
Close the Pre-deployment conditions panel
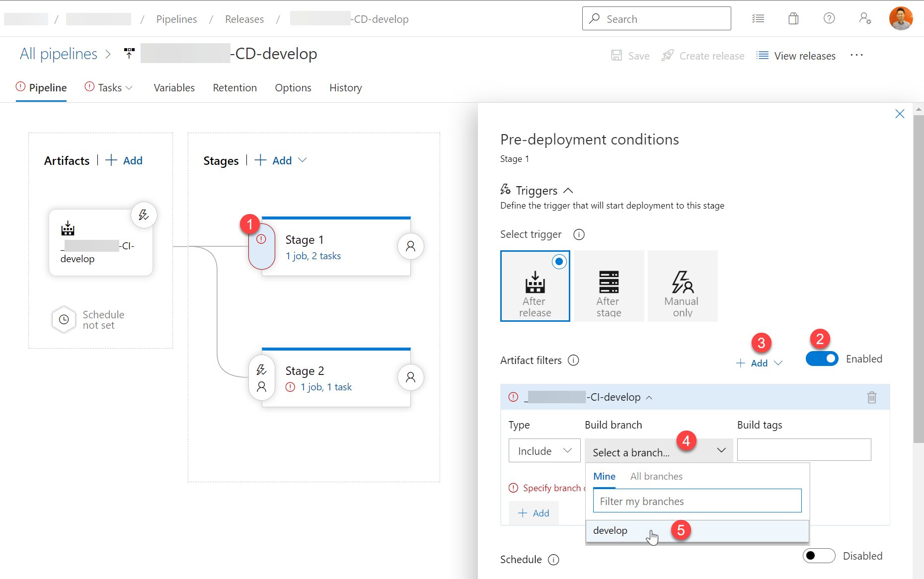[x=900, y=114]
